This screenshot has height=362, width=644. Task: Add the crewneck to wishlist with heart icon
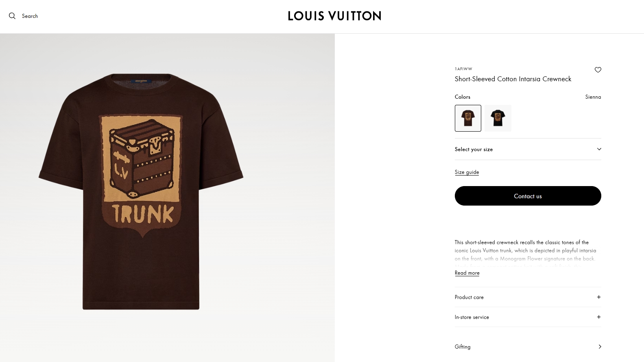pyautogui.click(x=598, y=70)
